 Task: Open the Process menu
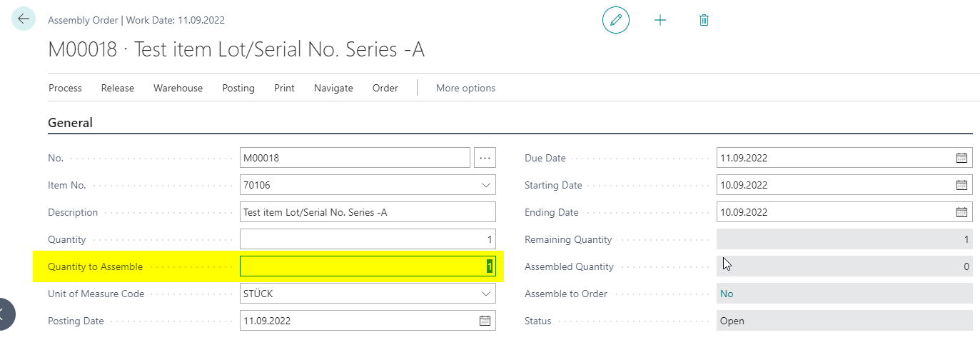pyautogui.click(x=65, y=88)
